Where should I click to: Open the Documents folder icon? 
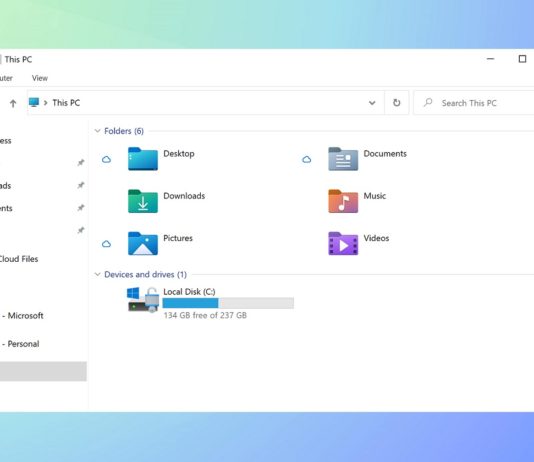click(x=343, y=159)
